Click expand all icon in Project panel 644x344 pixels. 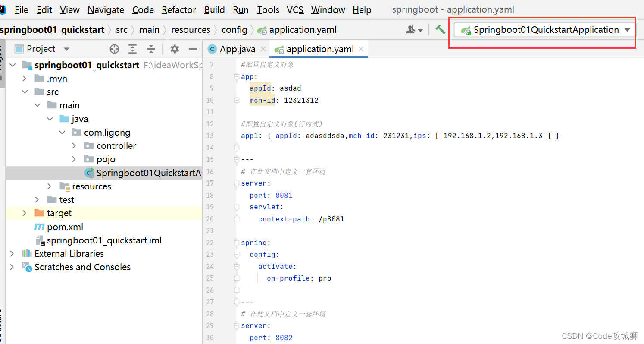pos(132,49)
